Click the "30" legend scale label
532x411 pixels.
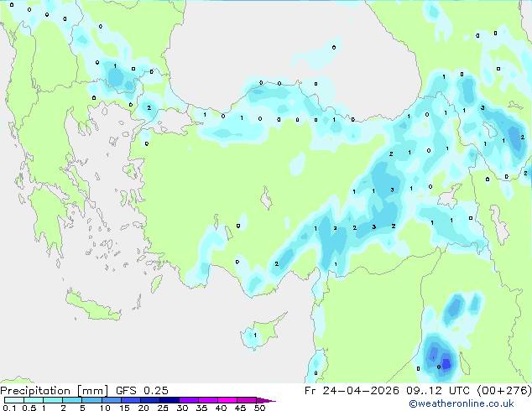point(183,408)
